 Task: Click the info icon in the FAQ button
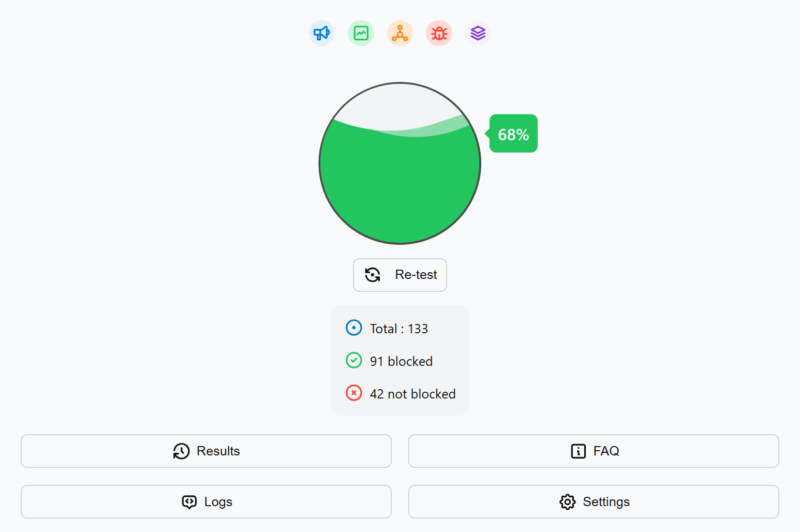pyautogui.click(x=578, y=451)
